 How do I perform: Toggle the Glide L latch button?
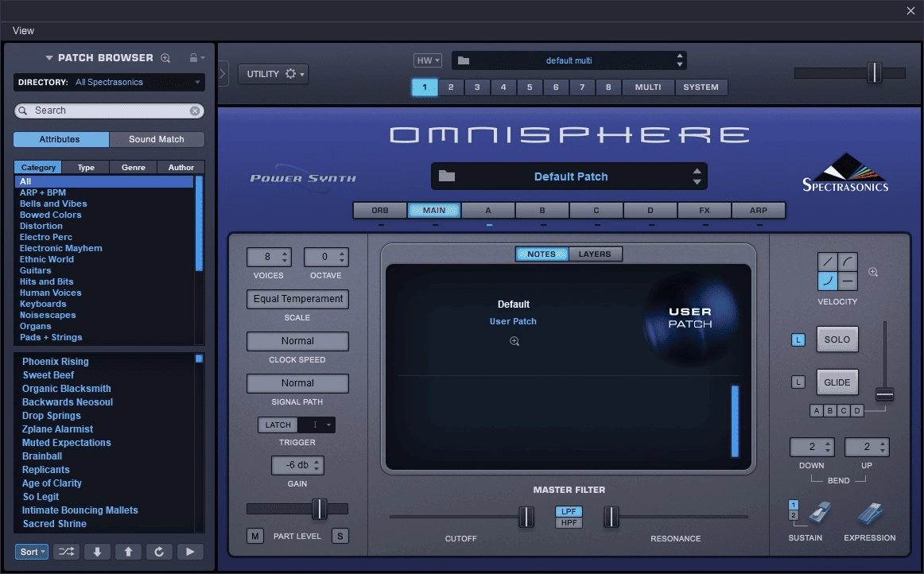[798, 382]
